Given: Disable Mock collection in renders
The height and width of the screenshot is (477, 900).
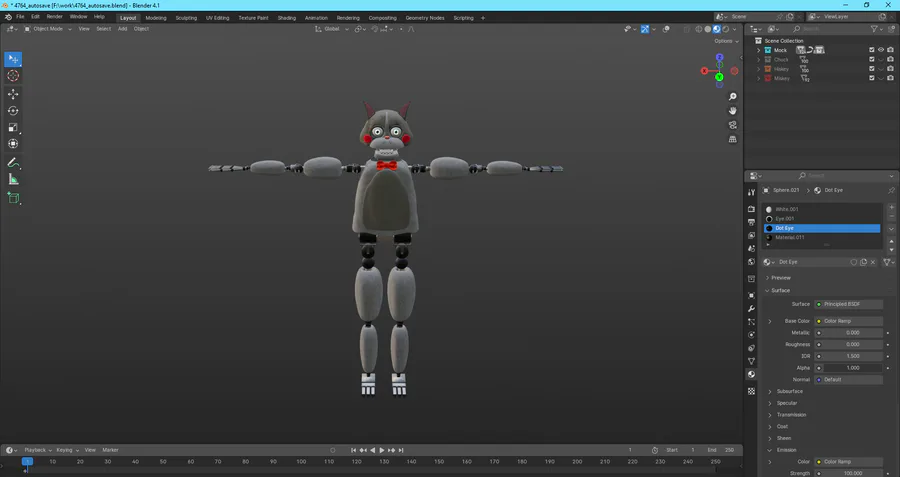Looking at the screenshot, I should pyautogui.click(x=890, y=51).
